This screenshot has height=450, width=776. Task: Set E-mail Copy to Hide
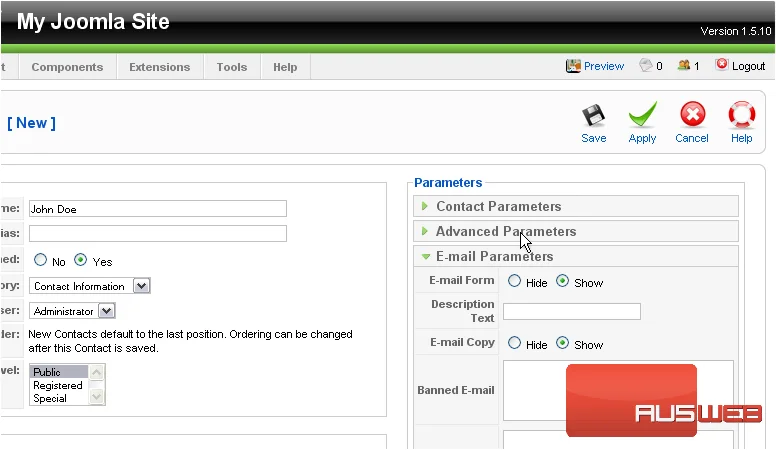click(514, 343)
